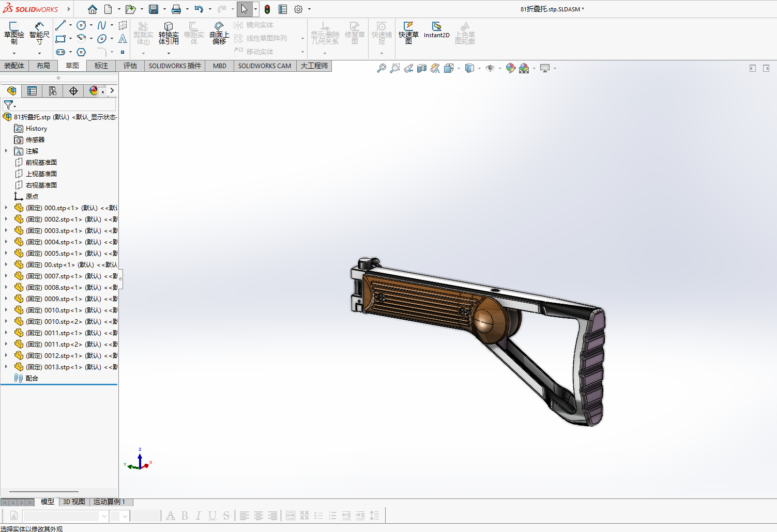Open File Properties list icon

pos(283,9)
